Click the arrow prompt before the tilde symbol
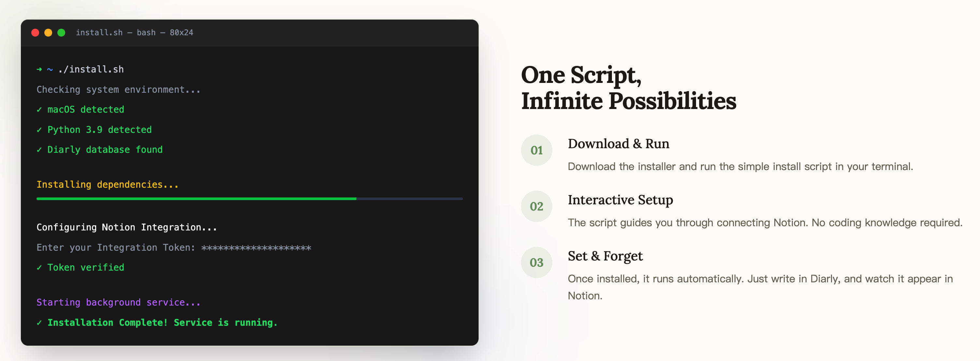This screenshot has height=361, width=980. [x=38, y=69]
